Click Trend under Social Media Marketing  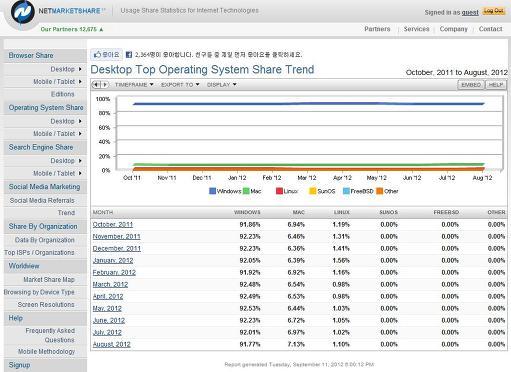pos(66,213)
